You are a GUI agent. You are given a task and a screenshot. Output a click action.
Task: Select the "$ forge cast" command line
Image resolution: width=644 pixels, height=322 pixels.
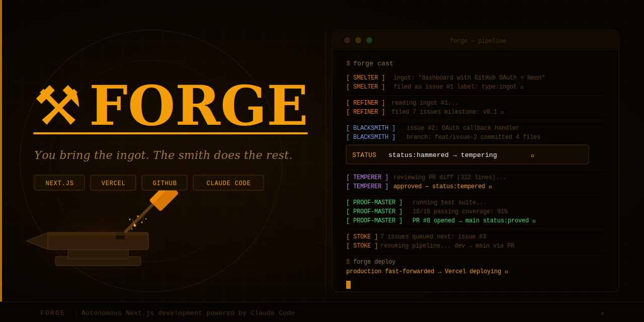(370, 64)
